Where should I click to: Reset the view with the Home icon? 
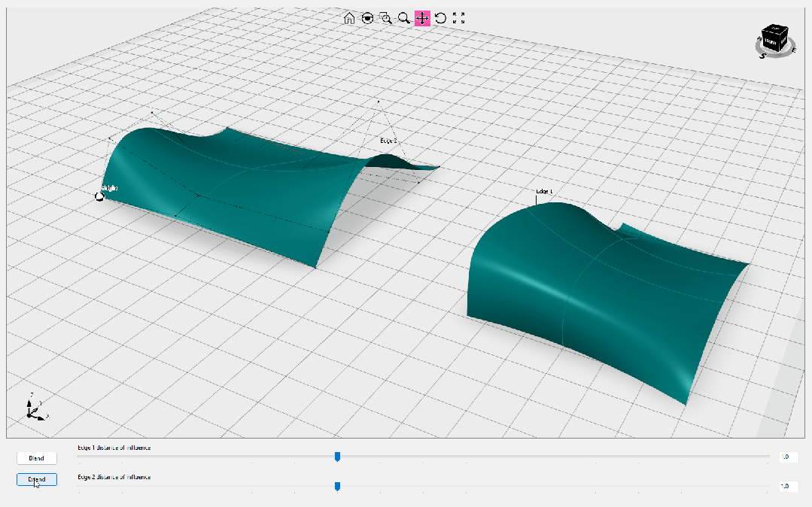[349, 19]
